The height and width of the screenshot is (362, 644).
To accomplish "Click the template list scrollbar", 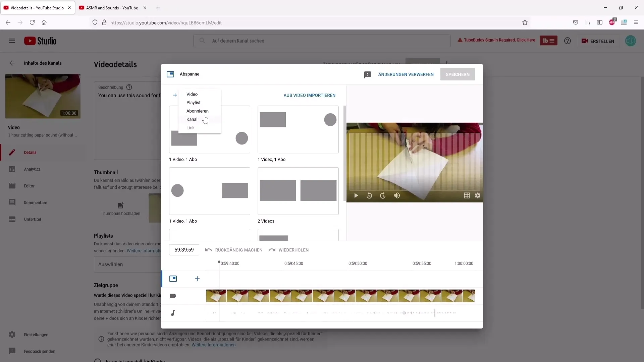I will pyautogui.click(x=344, y=154).
